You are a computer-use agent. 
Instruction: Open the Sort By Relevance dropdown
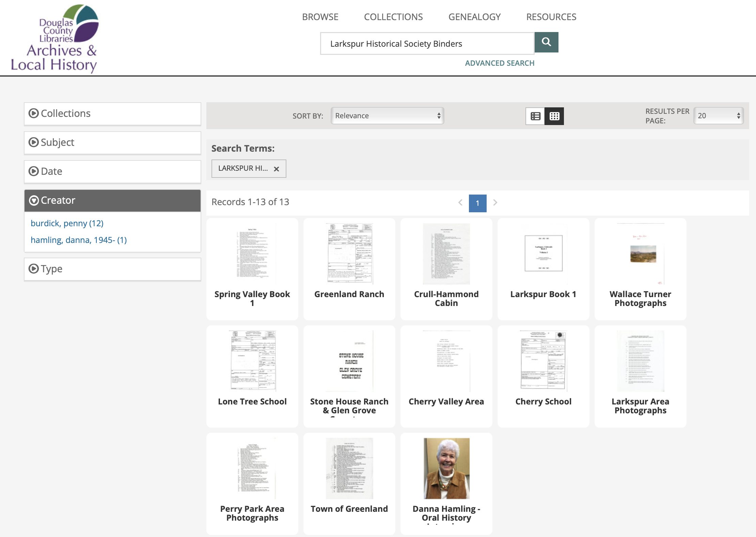(x=387, y=116)
